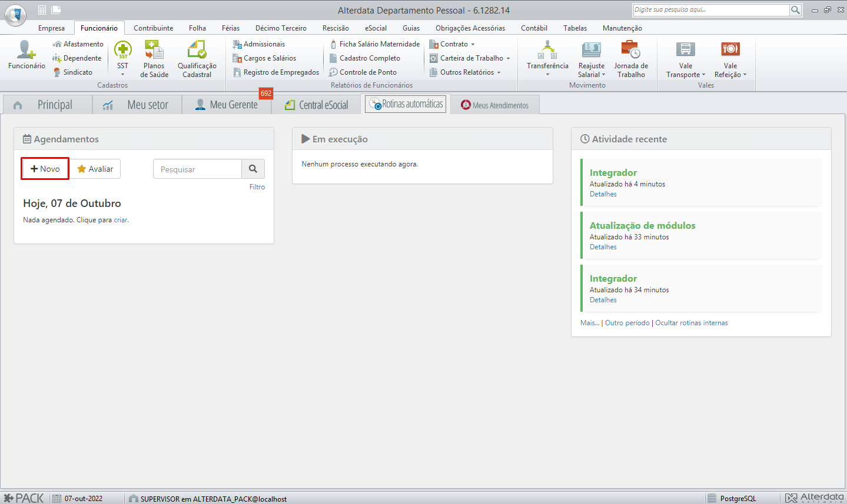
Task: Open the Guias ribbon tab
Action: pos(411,28)
